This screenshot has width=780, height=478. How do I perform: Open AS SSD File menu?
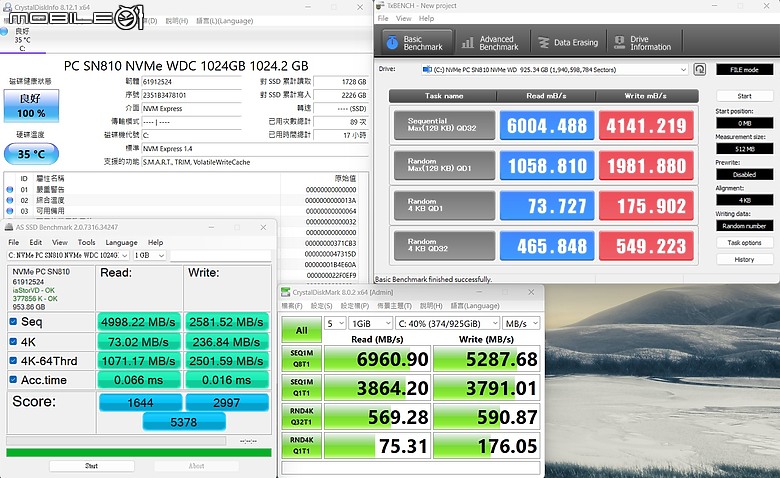point(13,242)
